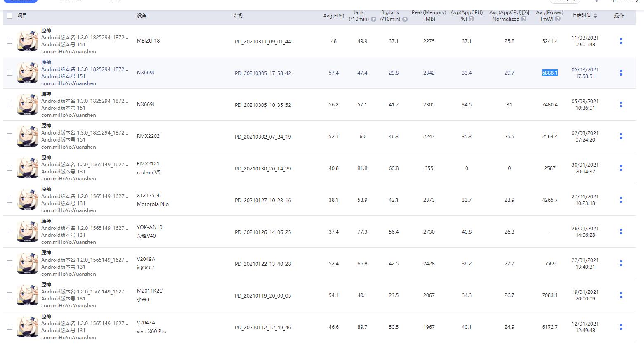Sort by the 上传时间 column arrows

point(595,16)
